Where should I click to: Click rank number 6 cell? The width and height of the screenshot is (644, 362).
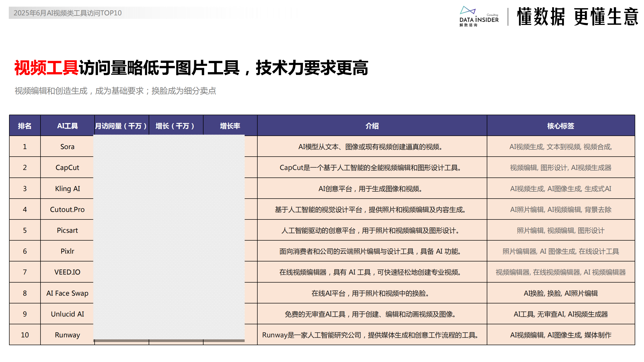click(25, 251)
